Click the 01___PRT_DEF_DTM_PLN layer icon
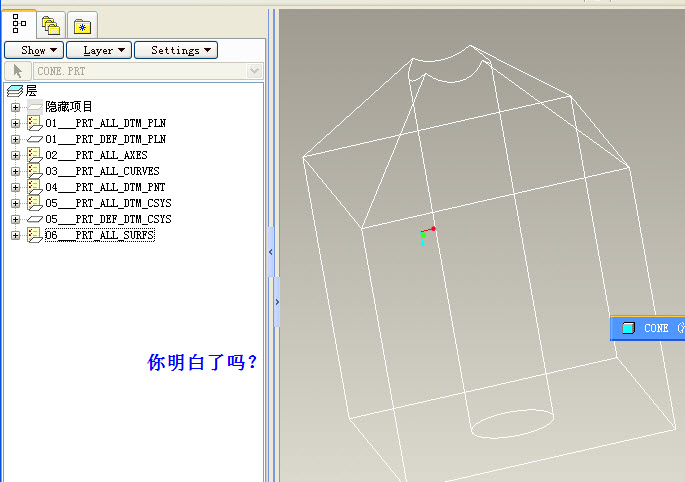 click(35, 139)
